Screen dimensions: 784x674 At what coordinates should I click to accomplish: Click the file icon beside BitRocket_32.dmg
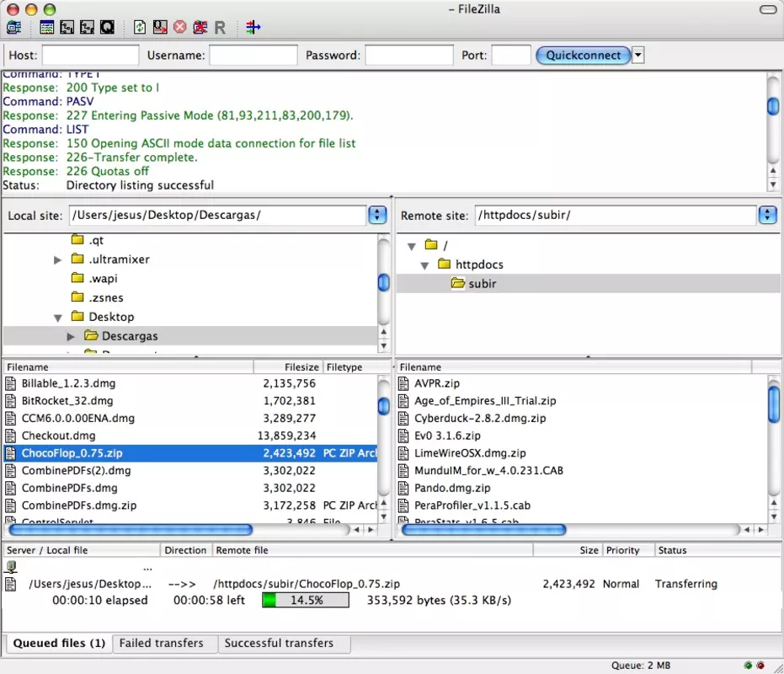pyautogui.click(x=10, y=401)
